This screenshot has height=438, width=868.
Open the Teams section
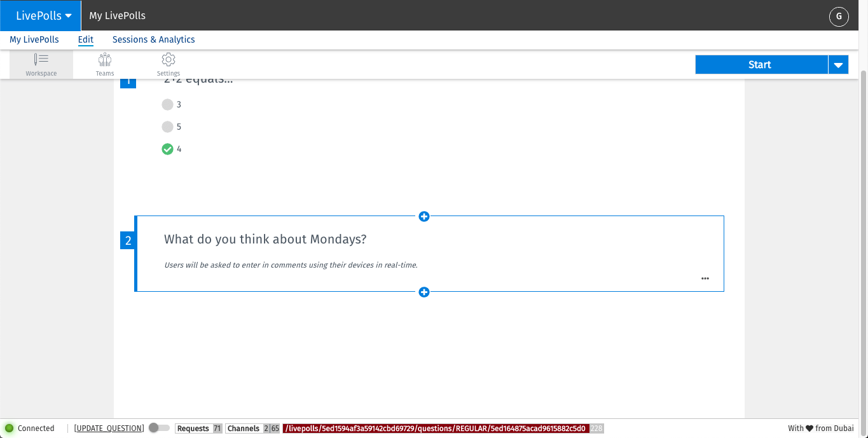(105, 65)
